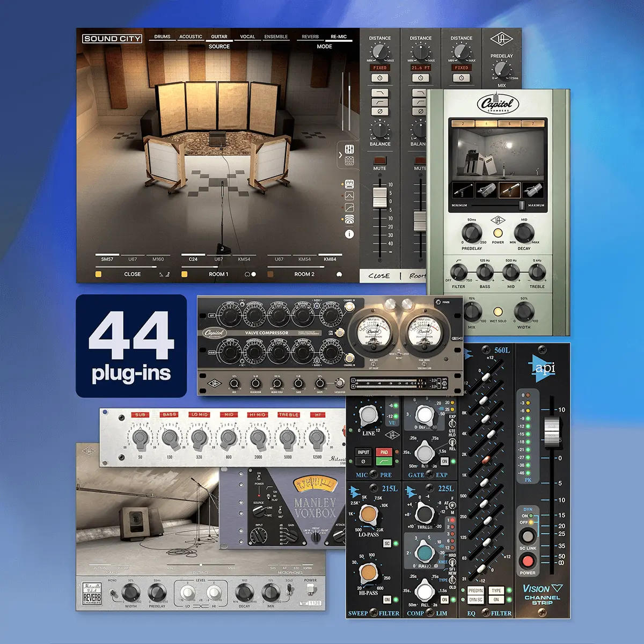Open the mixer faders view icon
The width and height of the screenshot is (644, 644).
349,149
